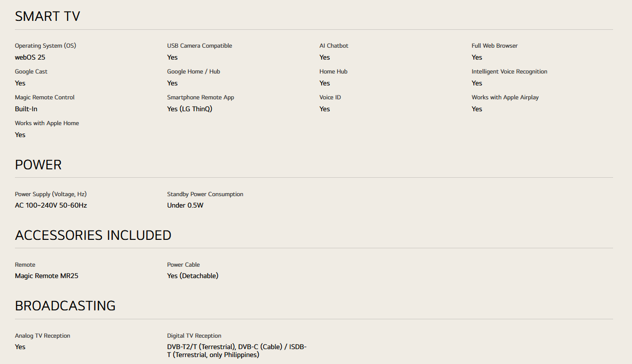This screenshot has height=364, width=632.
Task: Click the Magic Remote Control label
Action: pos(45,97)
